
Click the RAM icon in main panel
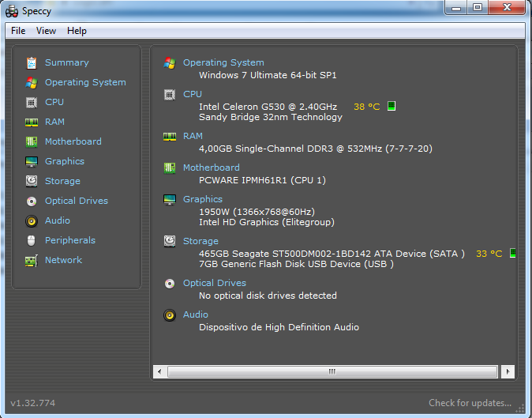pyautogui.click(x=170, y=137)
